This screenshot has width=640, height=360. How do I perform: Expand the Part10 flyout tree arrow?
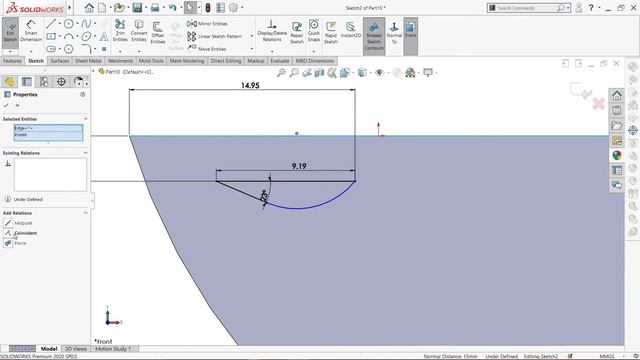[x=93, y=71]
